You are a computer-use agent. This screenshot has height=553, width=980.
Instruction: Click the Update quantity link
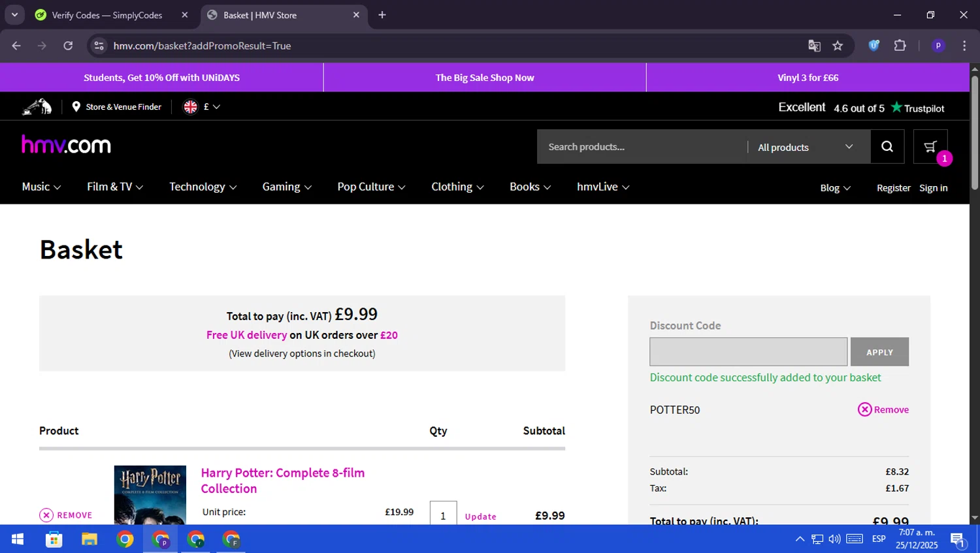(x=480, y=516)
